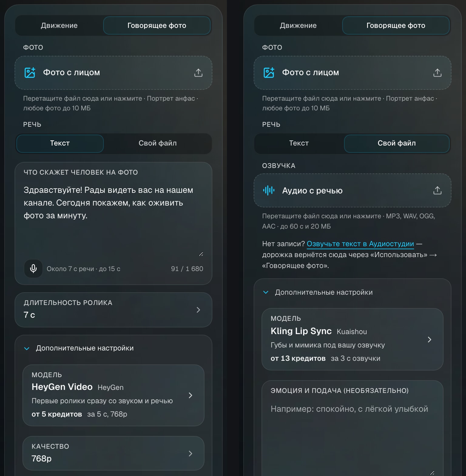
Task: Click the Губы и мимика под вашу озвучку description
Action: (x=328, y=345)
